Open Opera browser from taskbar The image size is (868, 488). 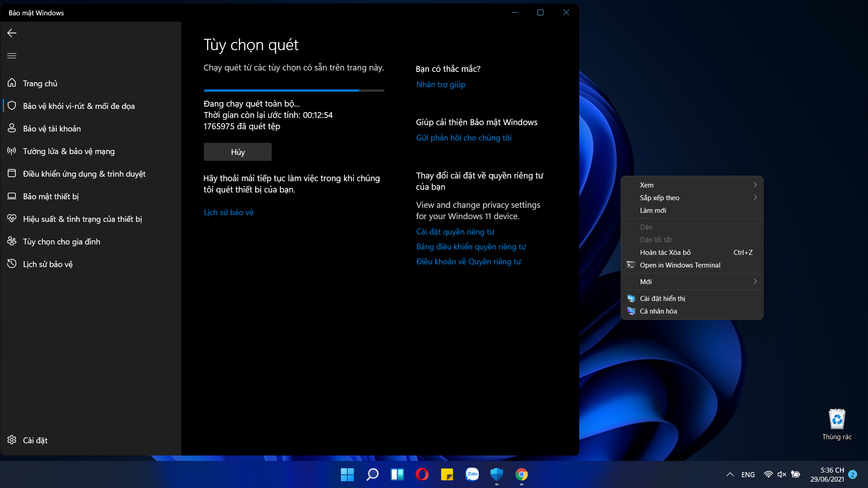click(x=422, y=474)
